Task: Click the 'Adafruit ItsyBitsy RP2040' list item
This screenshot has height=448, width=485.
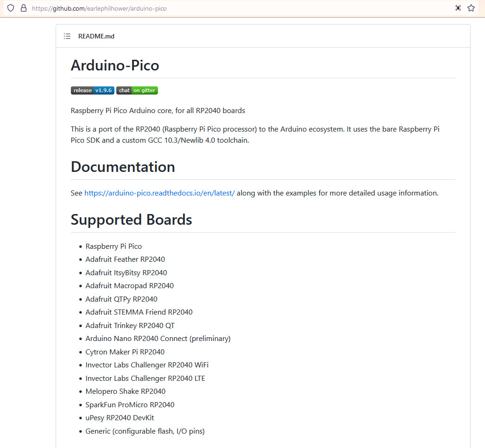Action: coord(126,272)
